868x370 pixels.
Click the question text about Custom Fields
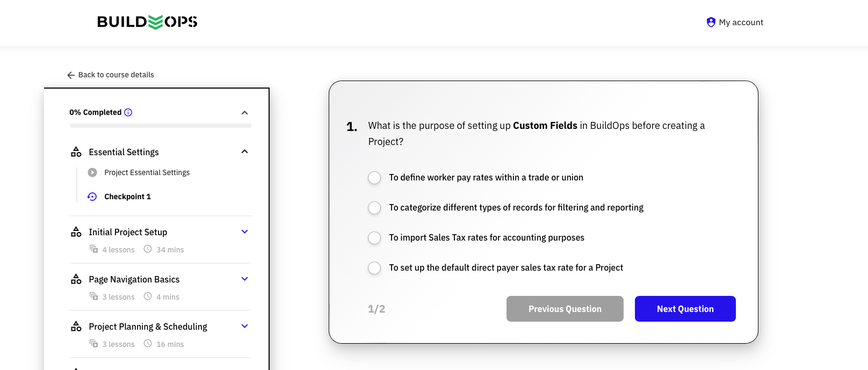click(x=537, y=133)
